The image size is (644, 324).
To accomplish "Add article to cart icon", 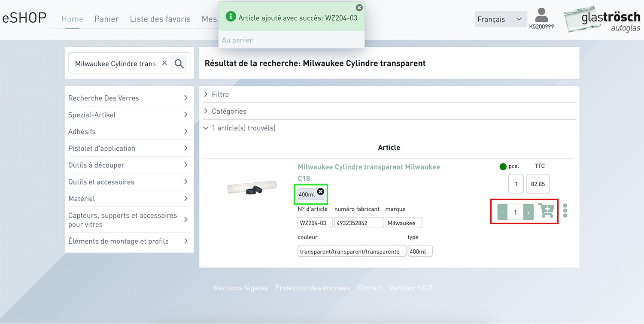I will click(x=546, y=211).
